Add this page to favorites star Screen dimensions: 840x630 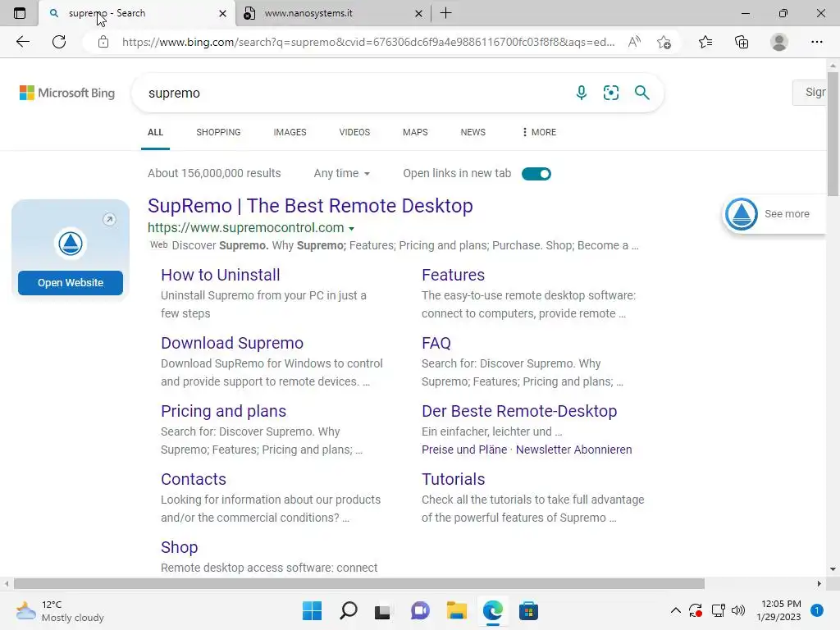664,42
